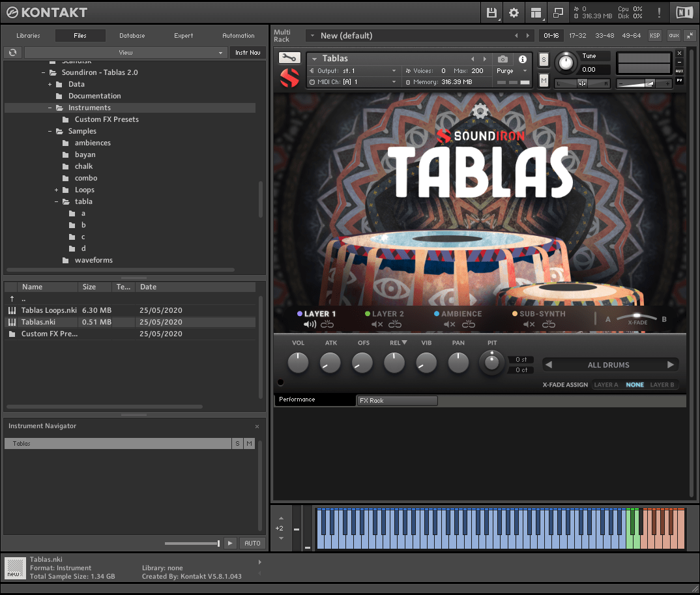The height and width of the screenshot is (595, 700).
Task: Switch to Libraries tab
Action: [x=28, y=36]
